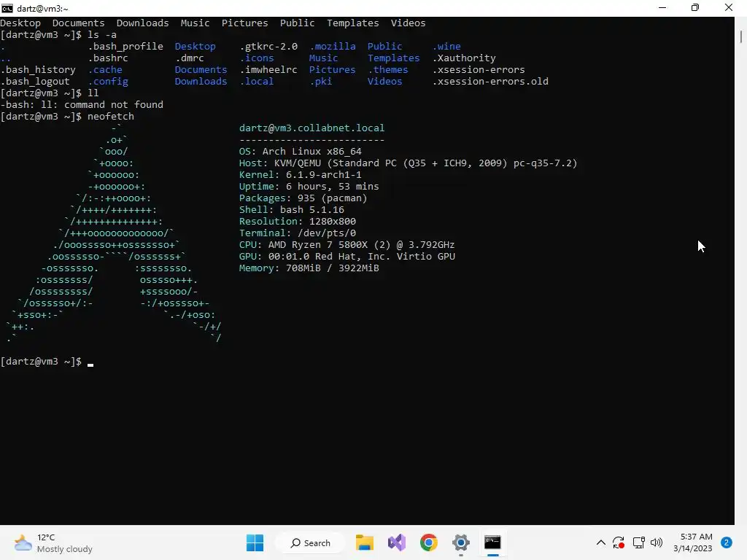Click '-bash: ll: command not found' message

(x=82, y=105)
